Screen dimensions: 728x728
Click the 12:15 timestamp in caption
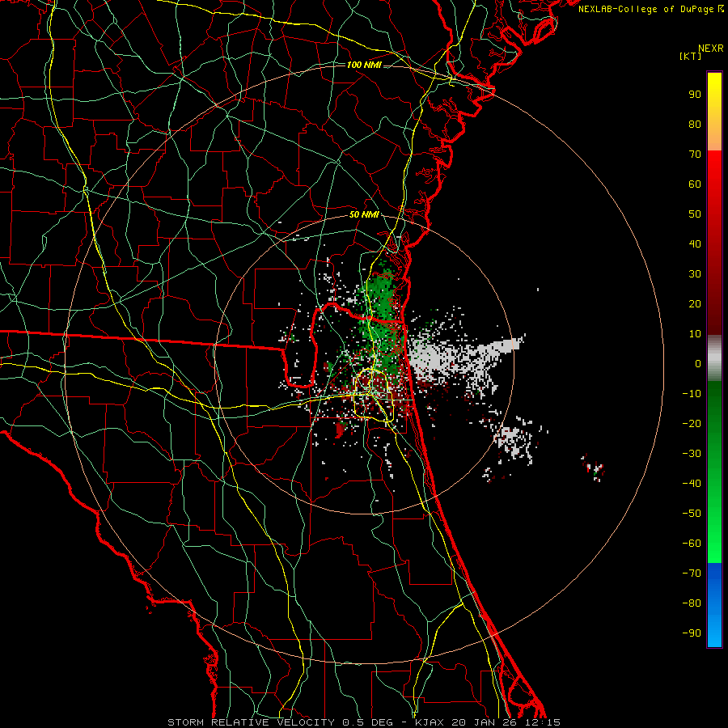pos(544,722)
